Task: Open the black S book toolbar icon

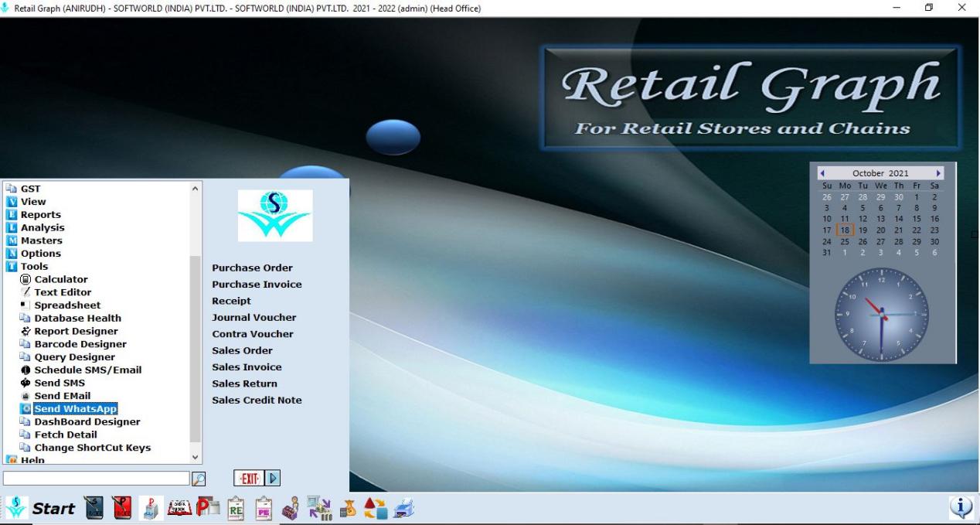Action: [x=94, y=508]
